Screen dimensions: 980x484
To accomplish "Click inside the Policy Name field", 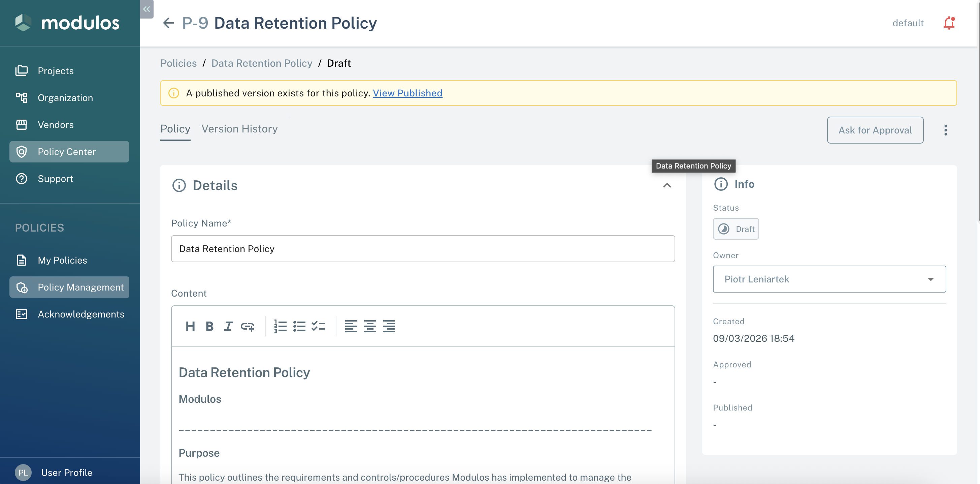I will tap(423, 249).
